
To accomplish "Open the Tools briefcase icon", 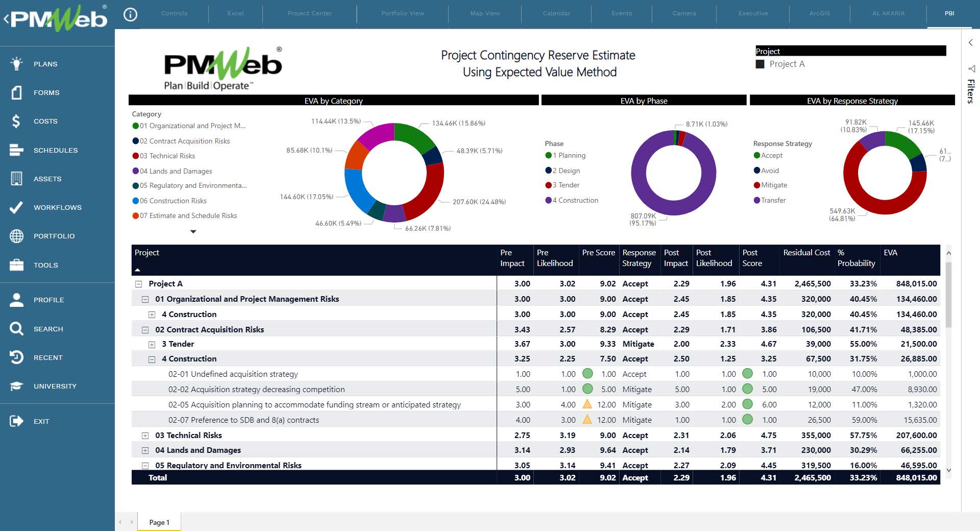I will (x=16, y=265).
